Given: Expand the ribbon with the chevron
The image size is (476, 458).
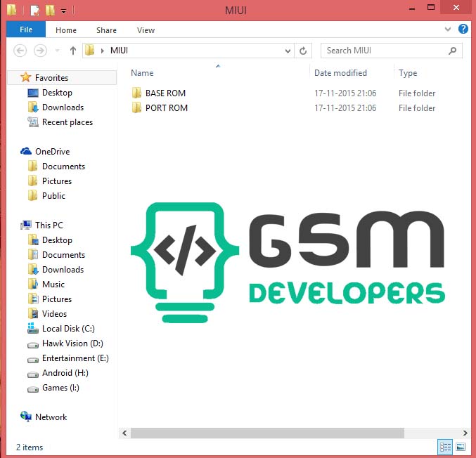Looking at the screenshot, I should [447, 29].
